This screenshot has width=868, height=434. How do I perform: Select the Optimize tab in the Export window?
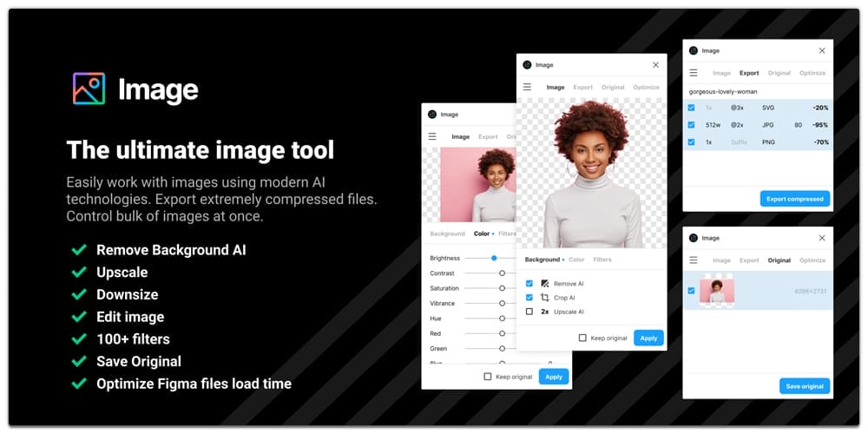(x=812, y=73)
